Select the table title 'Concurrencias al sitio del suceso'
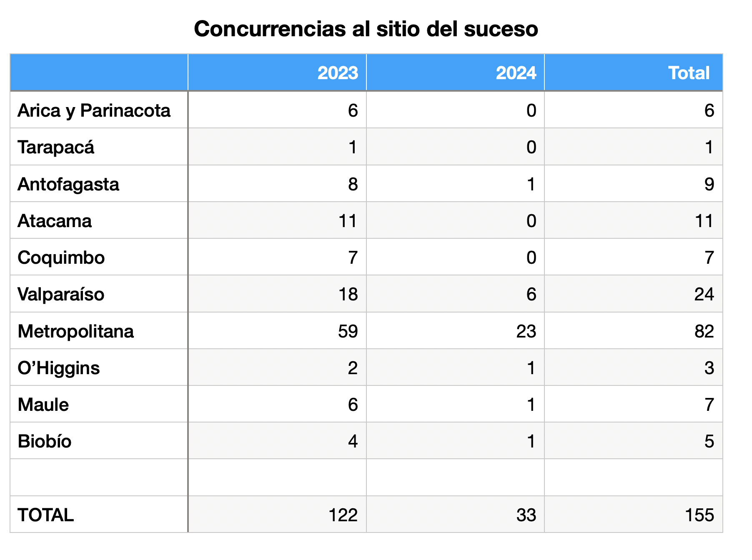Viewport: 752px width, 560px height. coord(366,29)
